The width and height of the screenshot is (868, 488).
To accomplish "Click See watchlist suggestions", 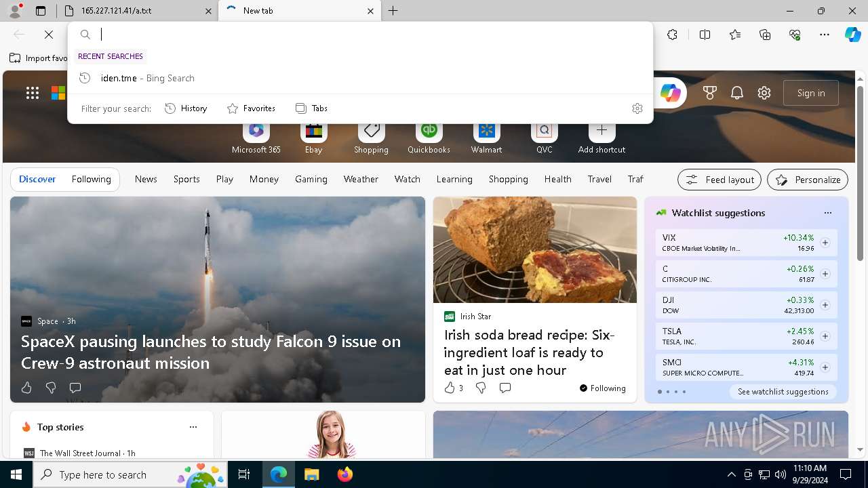I will pyautogui.click(x=783, y=392).
